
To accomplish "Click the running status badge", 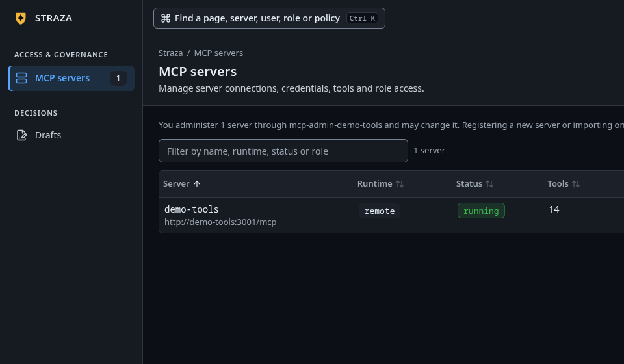I will [x=481, y=211].
